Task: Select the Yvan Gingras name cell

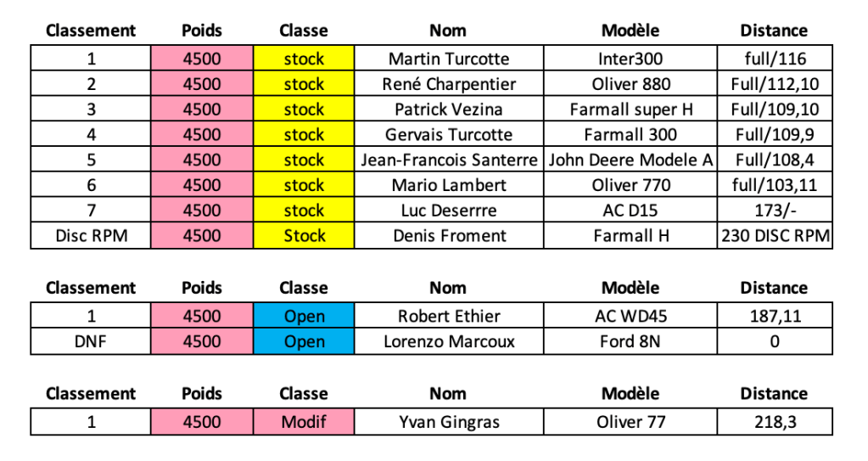Action: point(449,422)
